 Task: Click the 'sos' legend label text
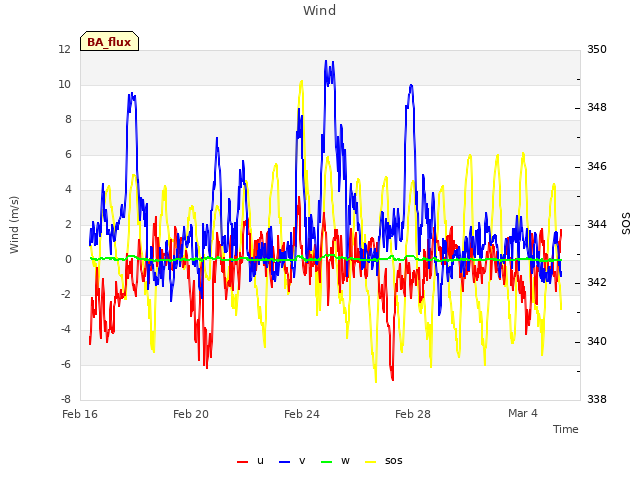coord(393,461)
